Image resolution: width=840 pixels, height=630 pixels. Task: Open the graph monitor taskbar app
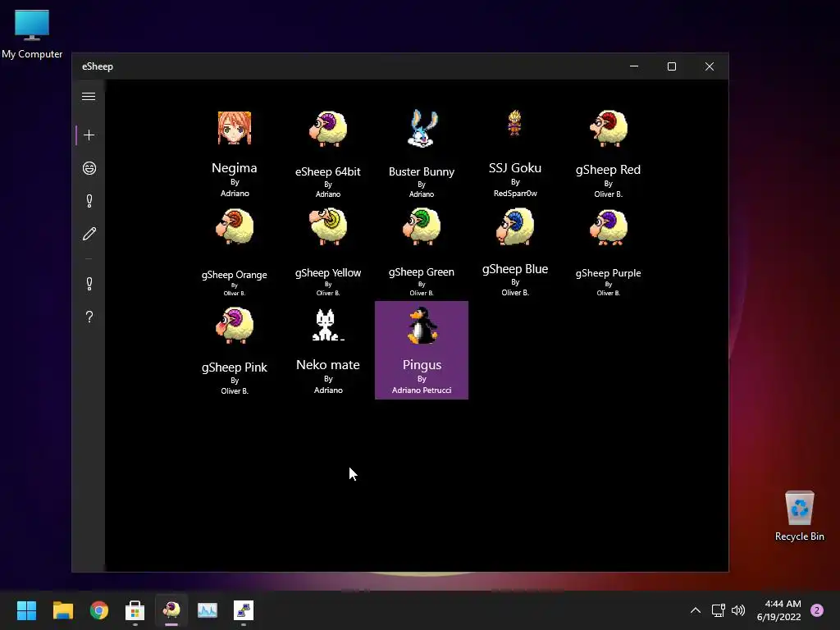208,610
